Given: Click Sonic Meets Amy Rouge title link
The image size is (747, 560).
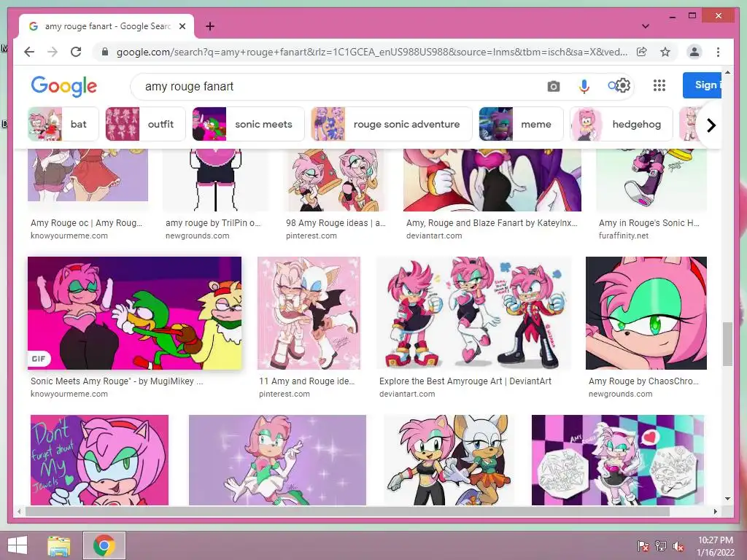Looking at the screenshot, I should (117, 381).
